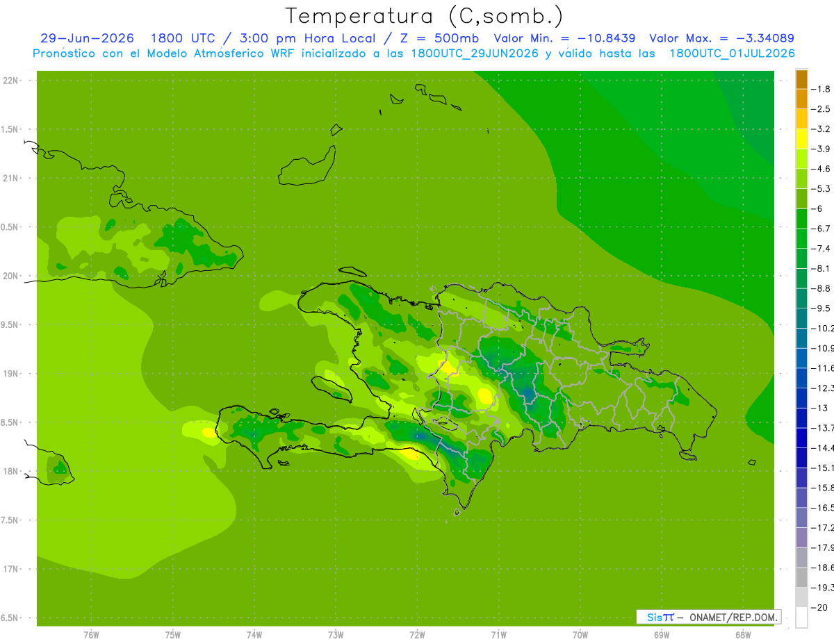Click the dark orange swatch above -1.8

(x=801, y=79)
